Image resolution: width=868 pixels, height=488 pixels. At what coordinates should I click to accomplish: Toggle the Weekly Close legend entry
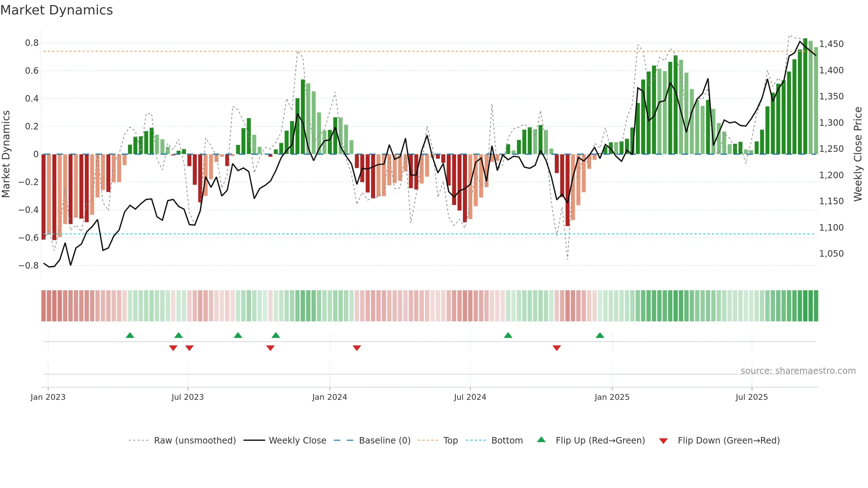coord(285,440)
